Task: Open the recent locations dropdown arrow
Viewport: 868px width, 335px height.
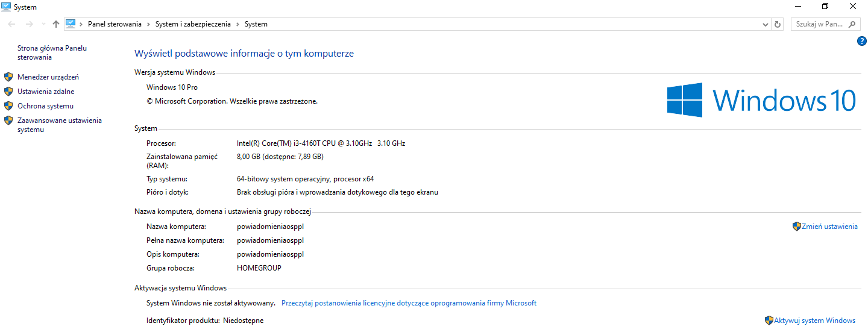Action: click(x=43, y=24)
